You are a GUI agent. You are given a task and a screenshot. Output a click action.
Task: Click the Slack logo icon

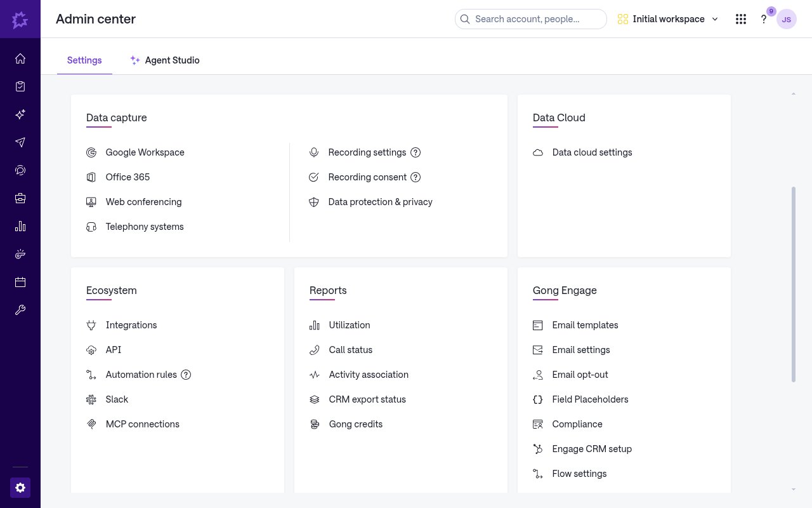91,399
